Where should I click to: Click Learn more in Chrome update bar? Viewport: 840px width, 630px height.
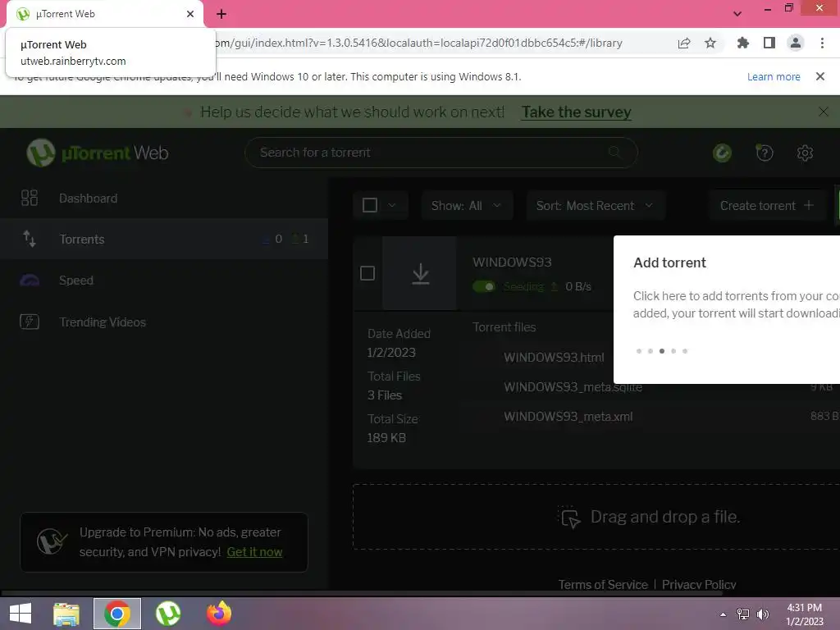coord(774,76)
